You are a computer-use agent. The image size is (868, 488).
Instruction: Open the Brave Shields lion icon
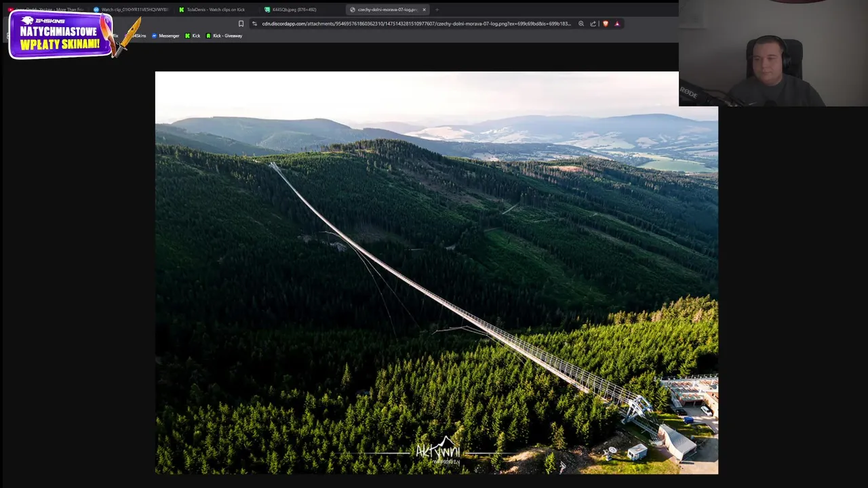click(606, 24)
